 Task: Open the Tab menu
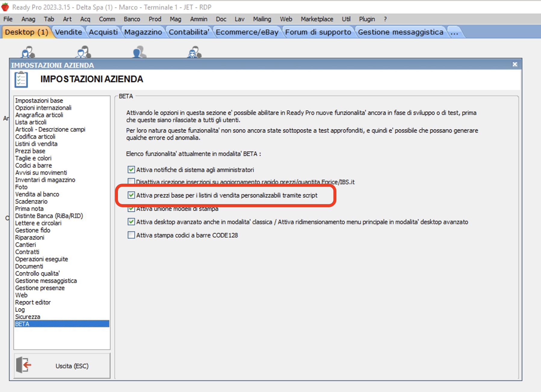pos(49,19)
